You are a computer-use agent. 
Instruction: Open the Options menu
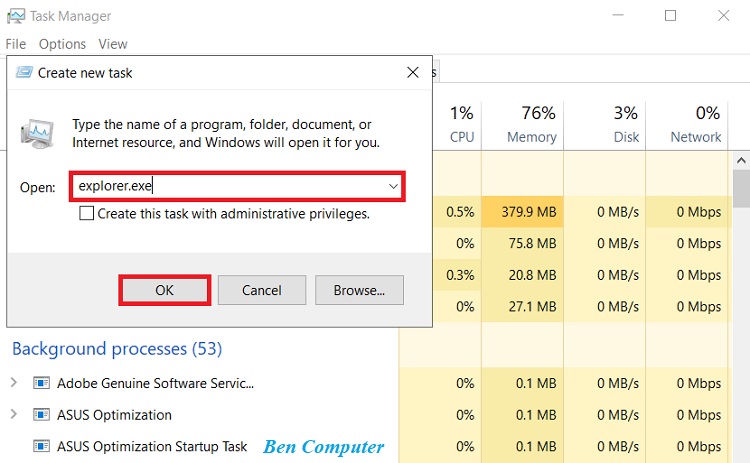click(x=62, y=44)
